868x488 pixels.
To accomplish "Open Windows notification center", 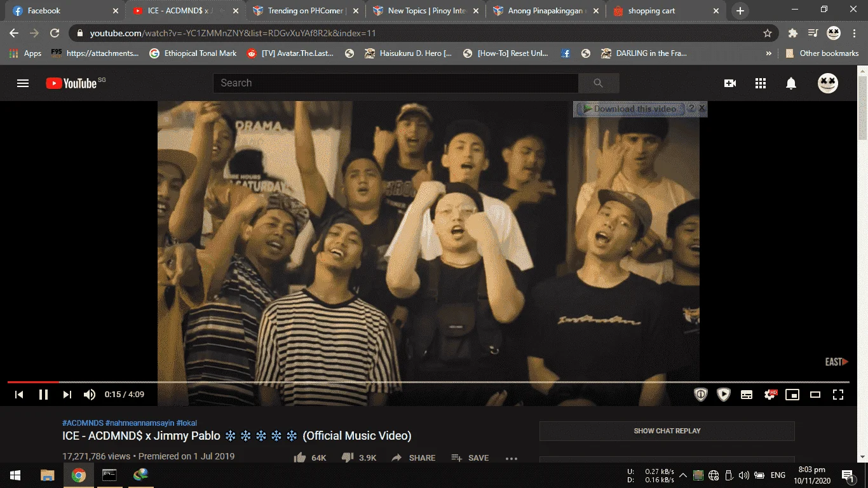I will [847, 475].
